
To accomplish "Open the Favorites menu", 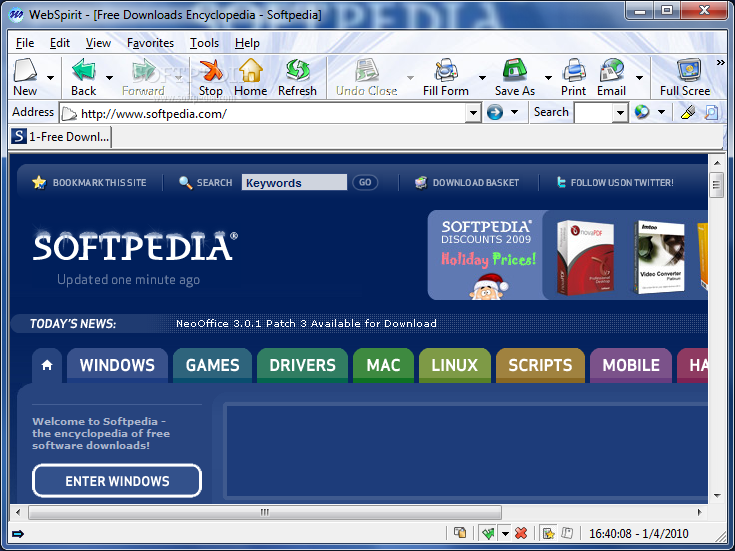I will coord(150,43).
